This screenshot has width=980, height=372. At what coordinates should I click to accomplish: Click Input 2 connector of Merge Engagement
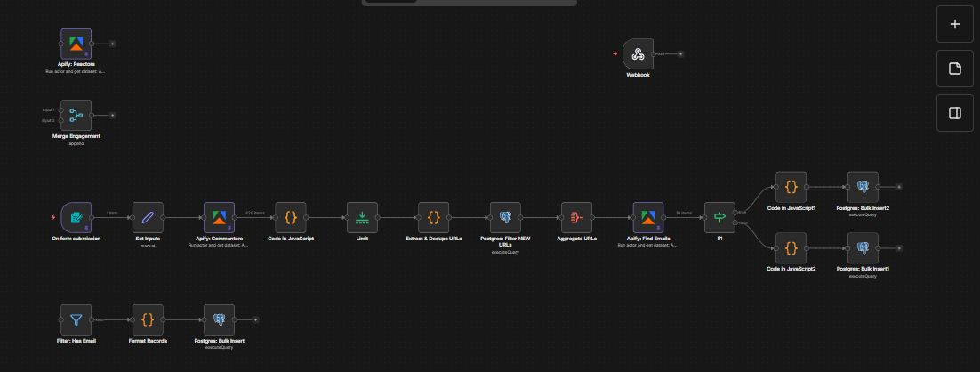pyautogui.click(x=60, y=120)
